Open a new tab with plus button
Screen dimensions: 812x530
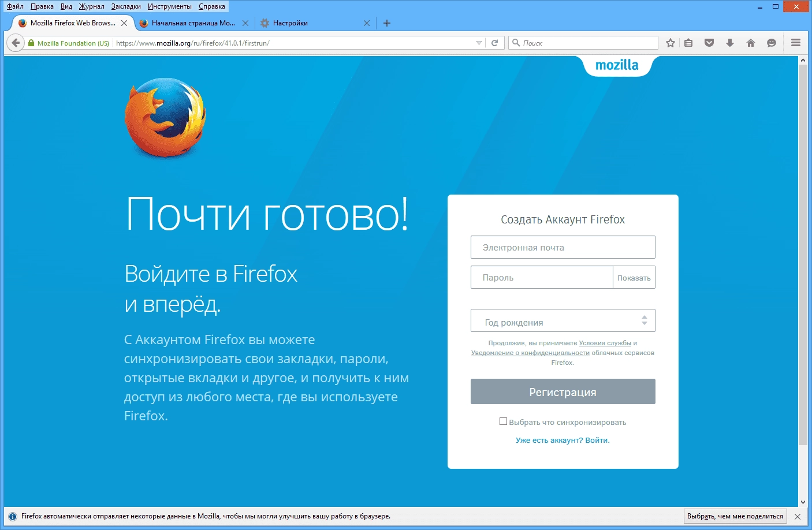click(387, 23)
